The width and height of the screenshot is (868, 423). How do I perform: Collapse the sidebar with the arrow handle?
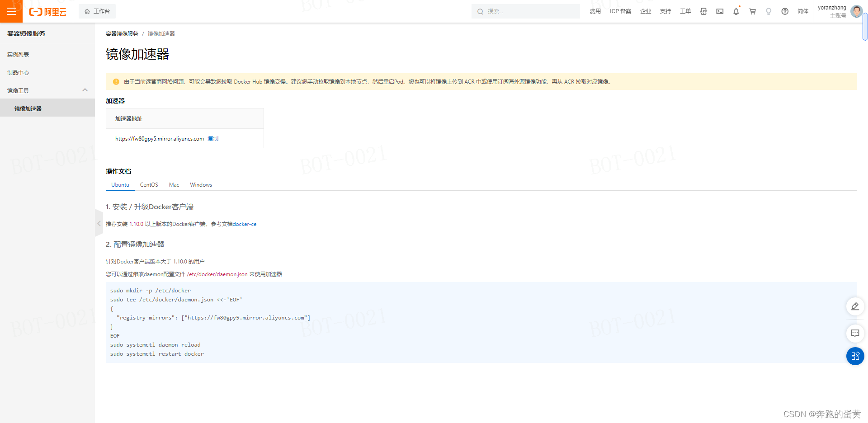click(99, 223)
